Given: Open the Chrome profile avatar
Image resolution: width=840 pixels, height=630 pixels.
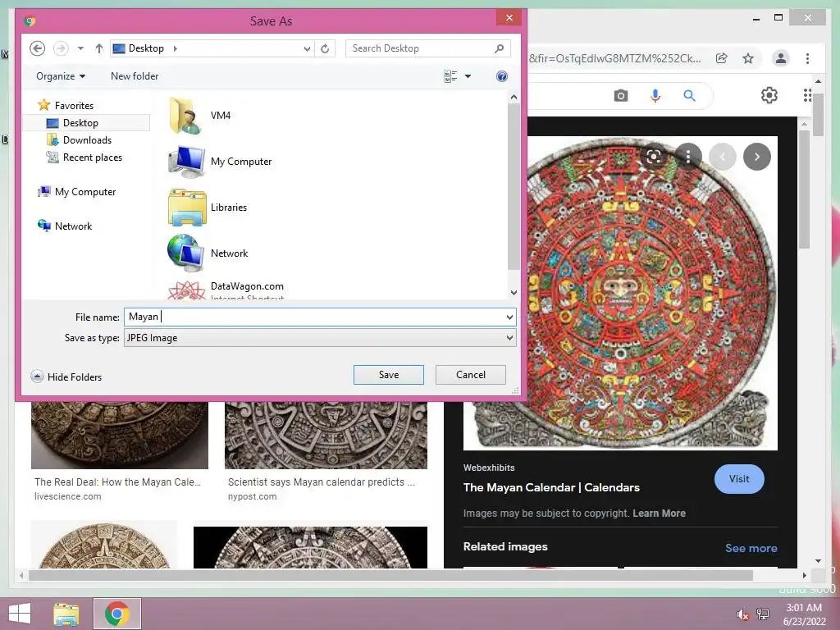Looking at the screenshot, I should point(781,58).
